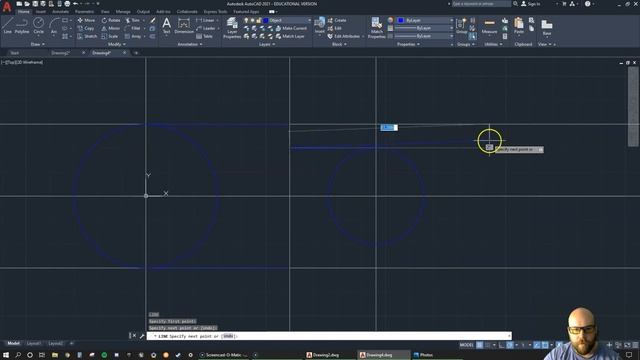This screenshot has width=640, height=360.
Task: Click the command line input field
Action: (329, 336)
